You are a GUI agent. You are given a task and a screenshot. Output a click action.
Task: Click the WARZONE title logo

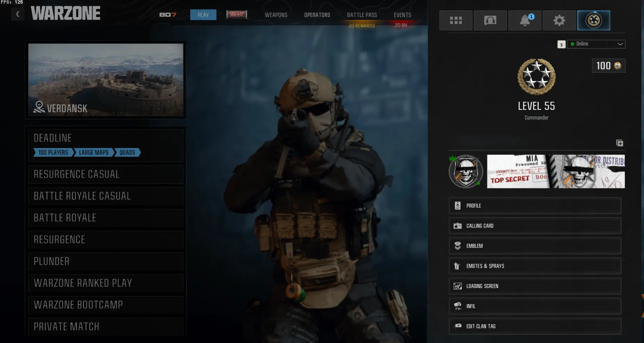click(x=66, y=14)
